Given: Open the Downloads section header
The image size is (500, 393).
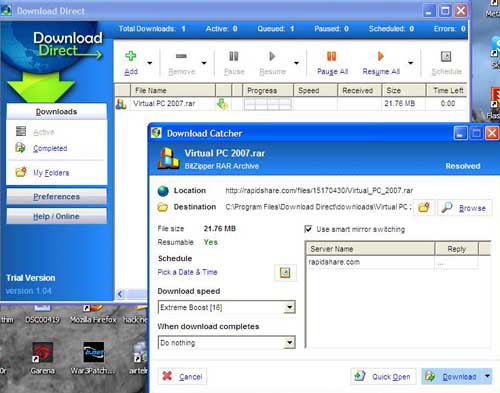Looking at the screenshot, I should (56, 112).
